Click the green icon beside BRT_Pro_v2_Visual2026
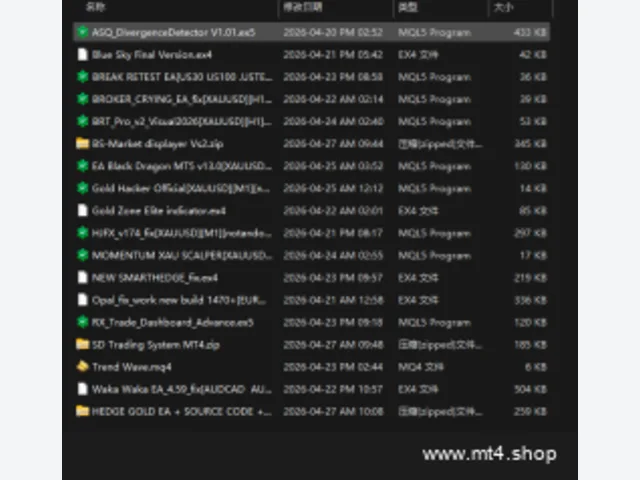This screenshot has width=640, height=480. [x=82, y=121]
